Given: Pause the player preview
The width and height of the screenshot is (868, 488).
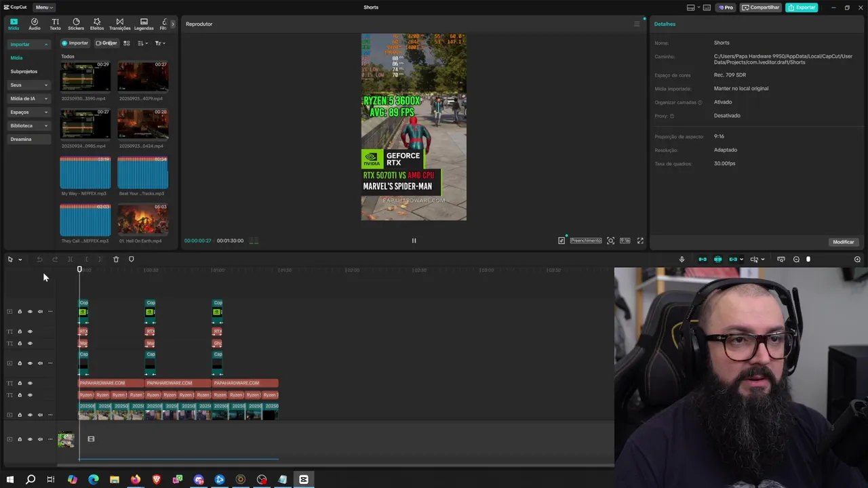Looking at the screenshot, I should (x=414, y=241).
